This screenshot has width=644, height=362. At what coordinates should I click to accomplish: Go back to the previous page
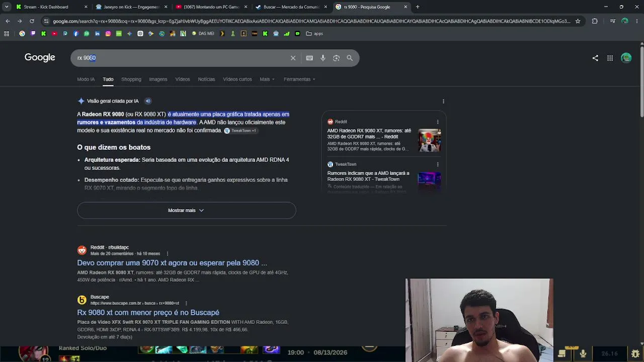tap(8, 21)
